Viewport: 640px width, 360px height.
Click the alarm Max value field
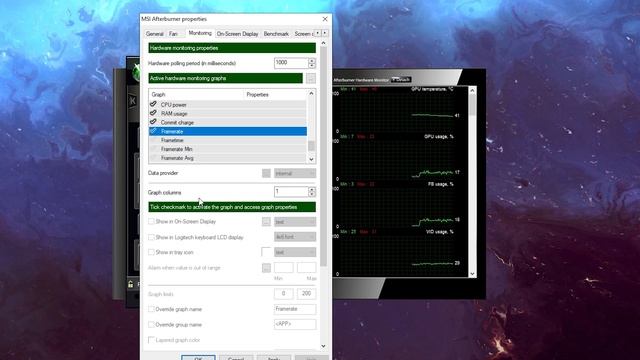[307, 268]
